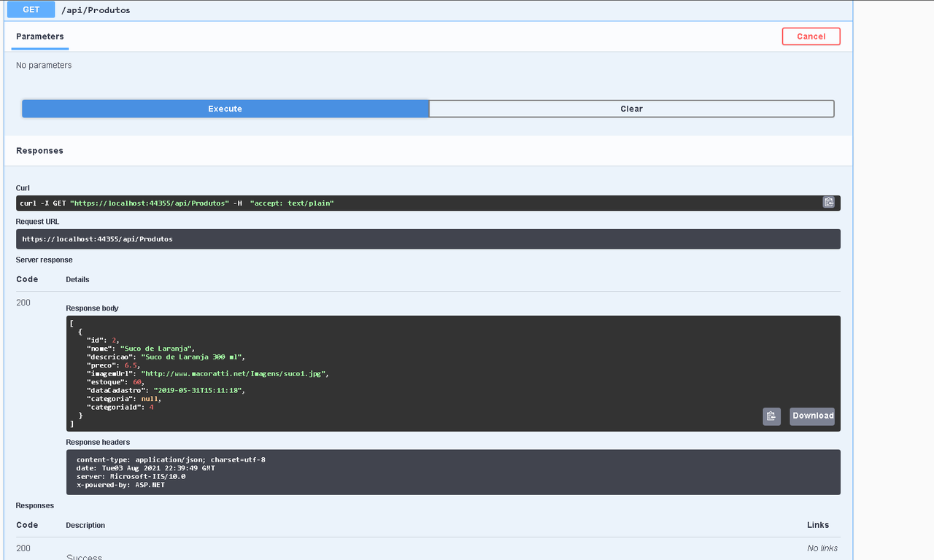Viewport: 934px width, 560px height.
Task: Click the 200 status code under Server response
Action: click(x=23, y=302)
